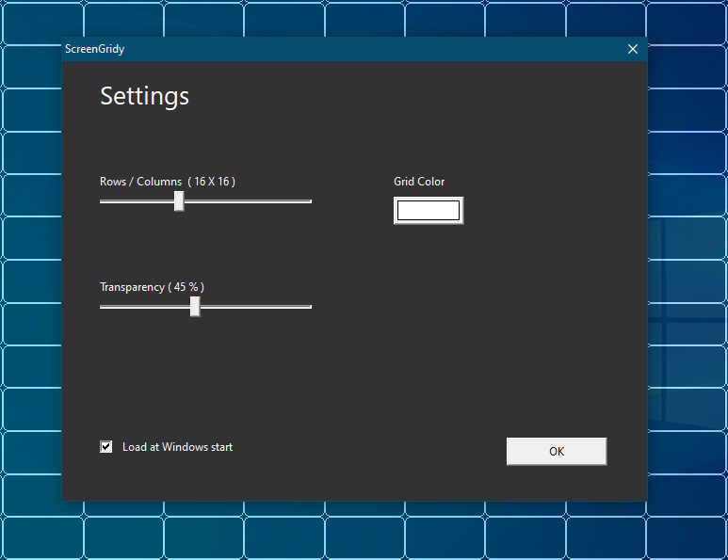Click the Settings heading
Screen dimensions: 728x560
click(x=144, y=96)
